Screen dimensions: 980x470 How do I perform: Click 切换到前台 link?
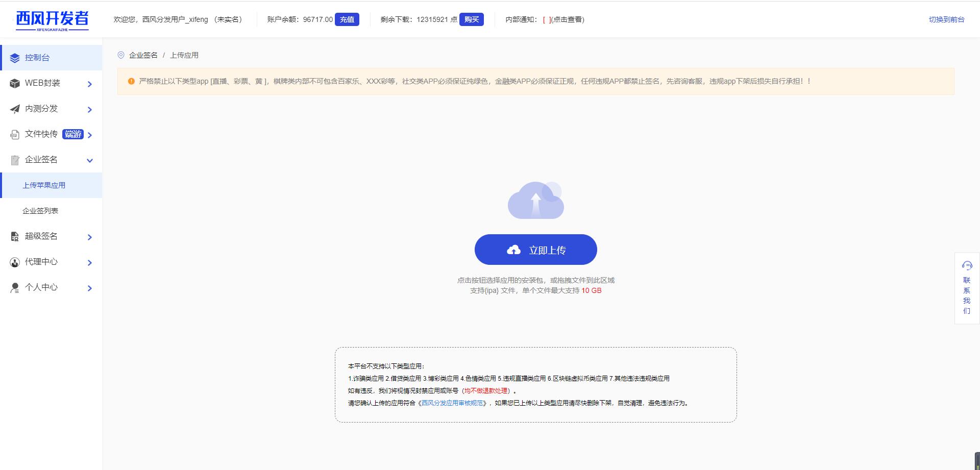pos(946,19)
